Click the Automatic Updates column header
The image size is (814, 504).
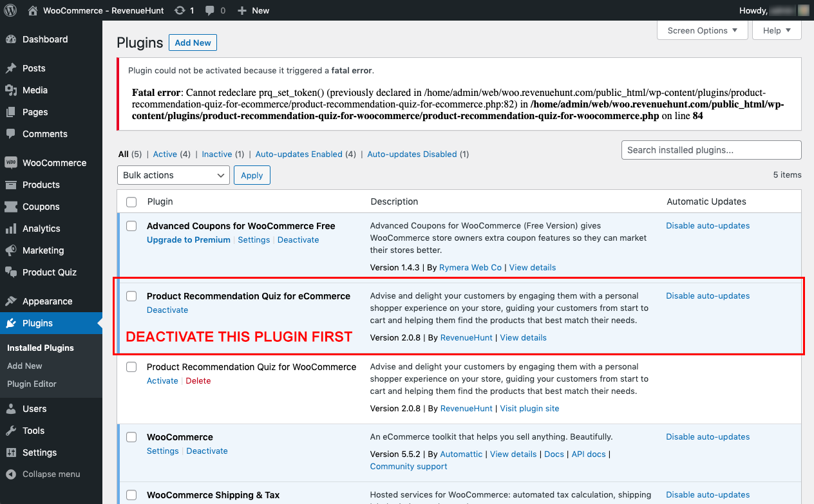pos(706,202)
